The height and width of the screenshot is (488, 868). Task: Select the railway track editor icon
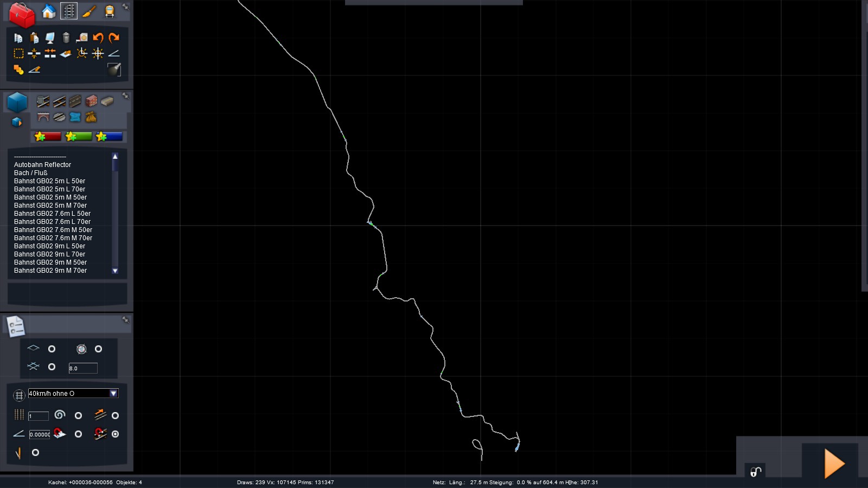(x=69, y=11)
